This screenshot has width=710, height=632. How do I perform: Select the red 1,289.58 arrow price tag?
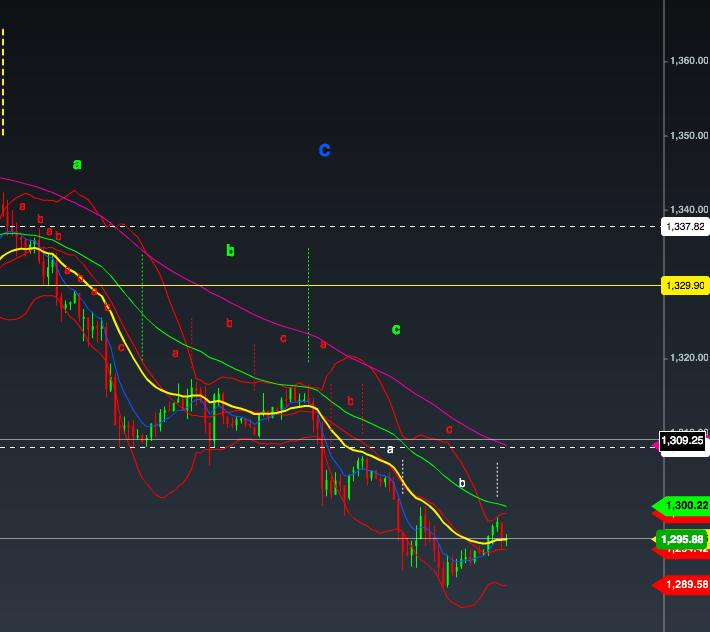(681, 584)
